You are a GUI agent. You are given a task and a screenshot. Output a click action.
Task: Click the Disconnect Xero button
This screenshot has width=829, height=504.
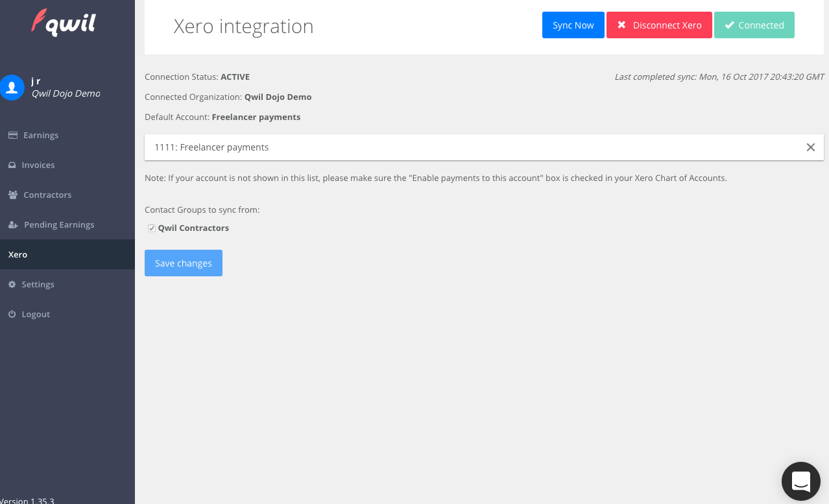tap(659, 25)
